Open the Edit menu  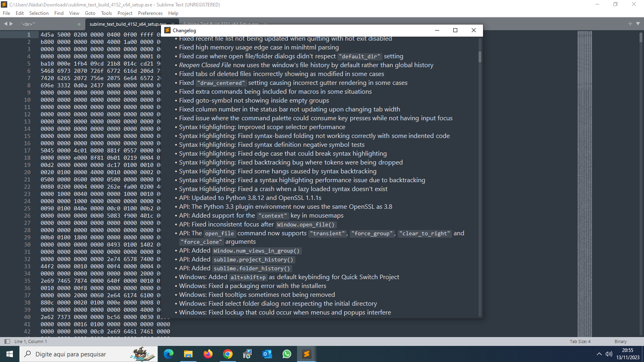coord(20,13)
